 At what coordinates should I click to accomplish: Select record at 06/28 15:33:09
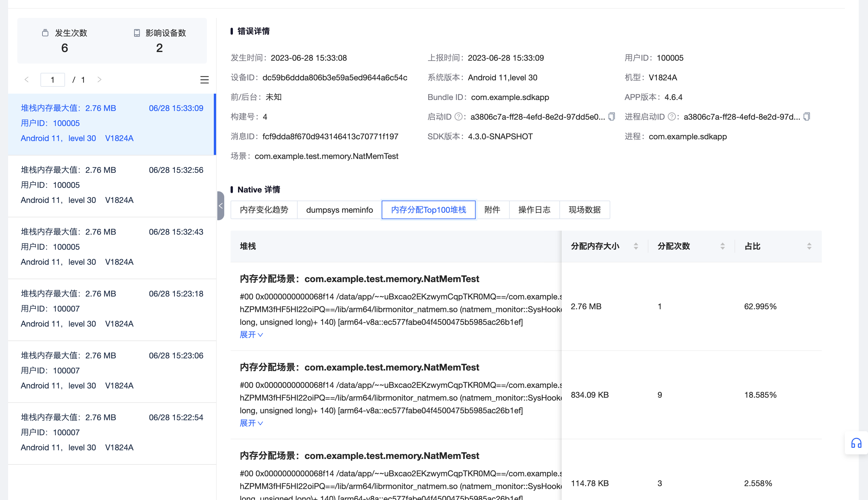(x=112, y=124)
